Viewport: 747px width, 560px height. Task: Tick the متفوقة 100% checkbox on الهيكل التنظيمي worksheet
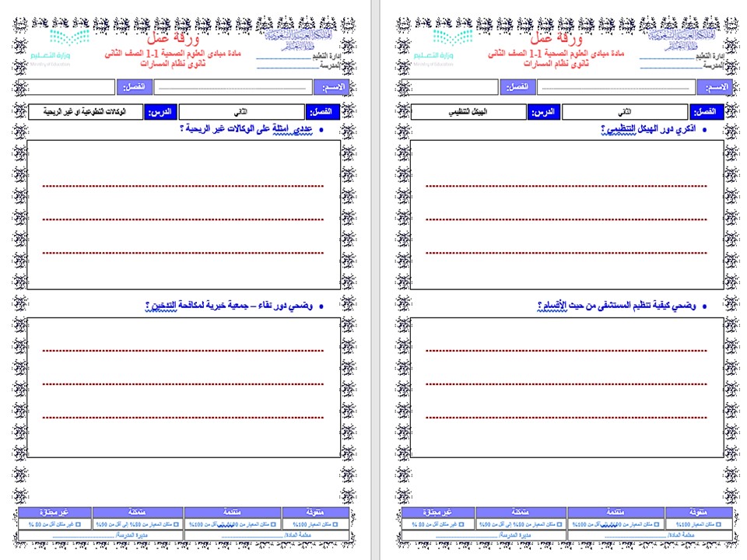718,524
